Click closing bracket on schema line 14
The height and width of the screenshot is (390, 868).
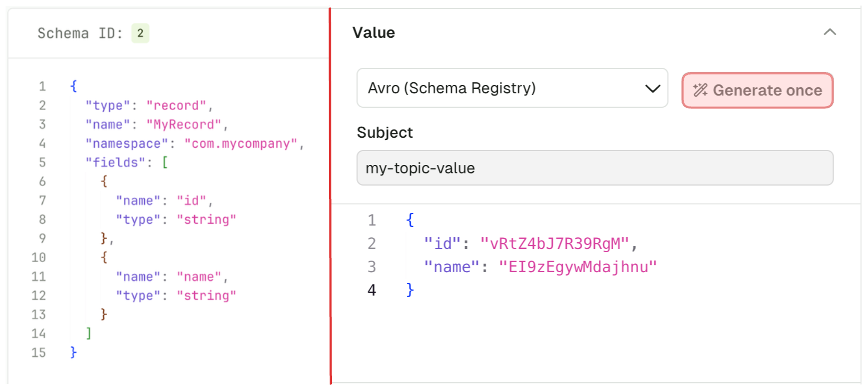pos(89,333)
